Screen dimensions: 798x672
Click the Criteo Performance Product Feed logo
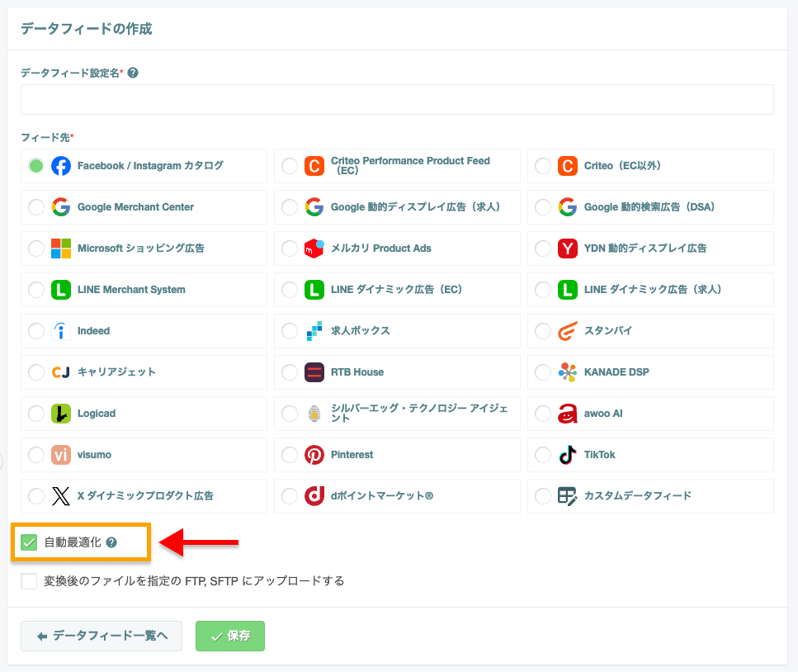click(314, 166)
